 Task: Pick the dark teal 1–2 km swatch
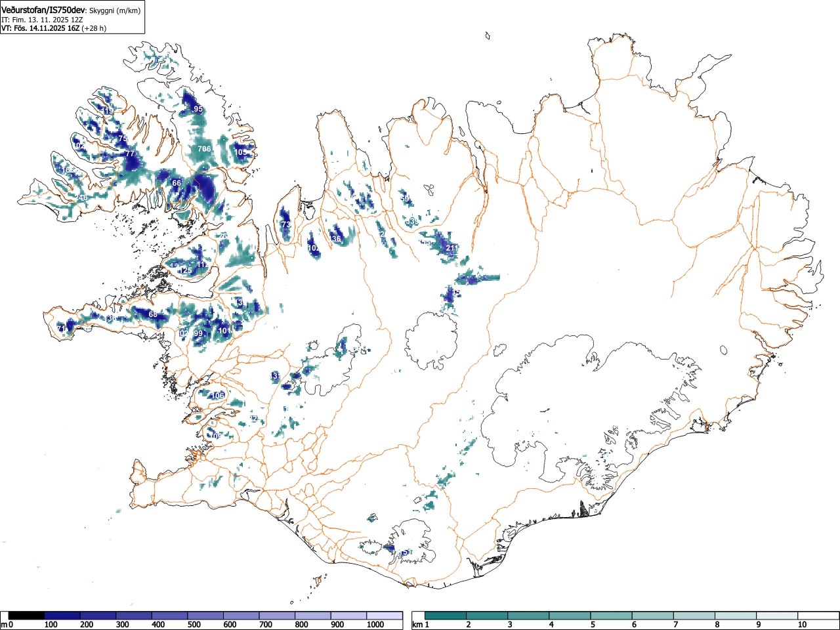coord(446,616)
